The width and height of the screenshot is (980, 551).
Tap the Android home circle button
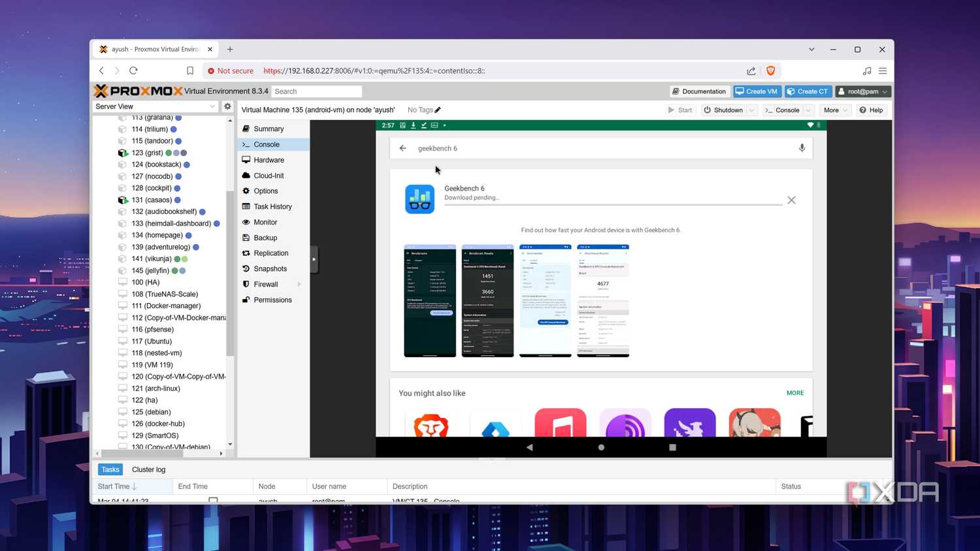[601, 447]
